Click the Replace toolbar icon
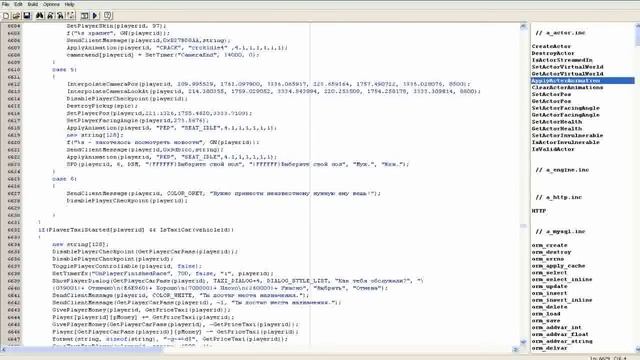The width and height of the screenshot is (640, 360). click(x=60, y=16)
